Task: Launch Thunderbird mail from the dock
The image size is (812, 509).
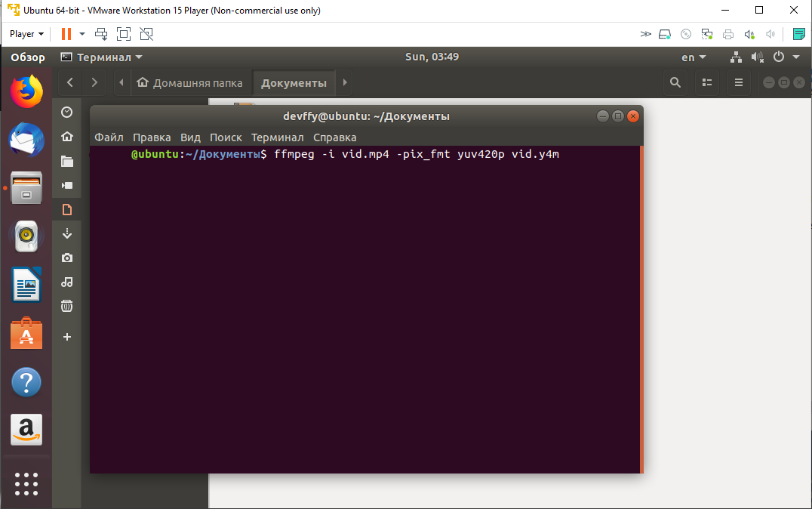Action: (x=26, y=140)
